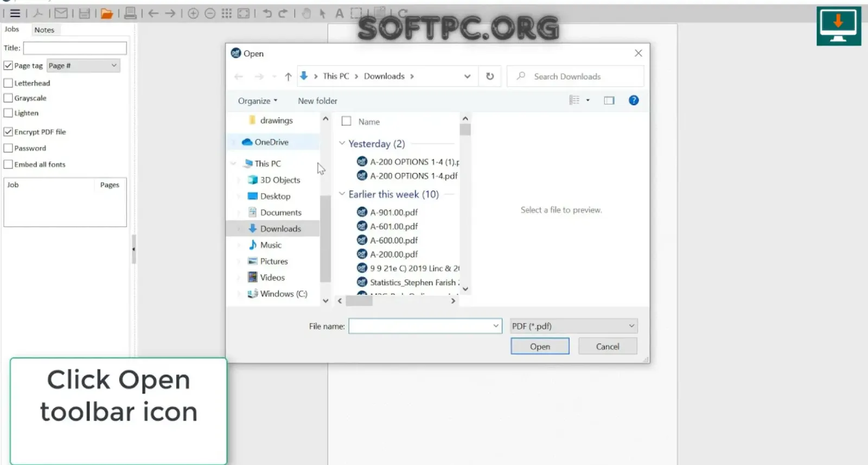868x465 pixels.
Task: Toggle the preview pane icon
Action: pyautogui.click(x=609, y=100)
